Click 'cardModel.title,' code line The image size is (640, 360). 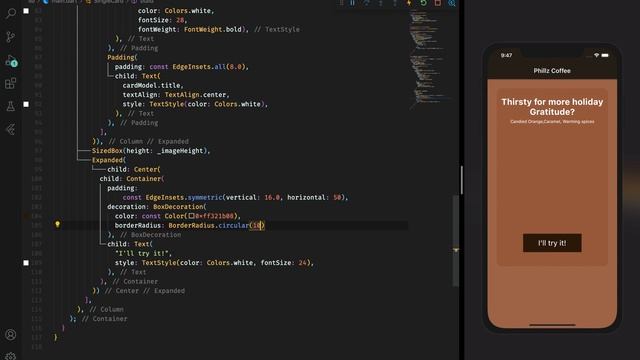pos(153,85)
